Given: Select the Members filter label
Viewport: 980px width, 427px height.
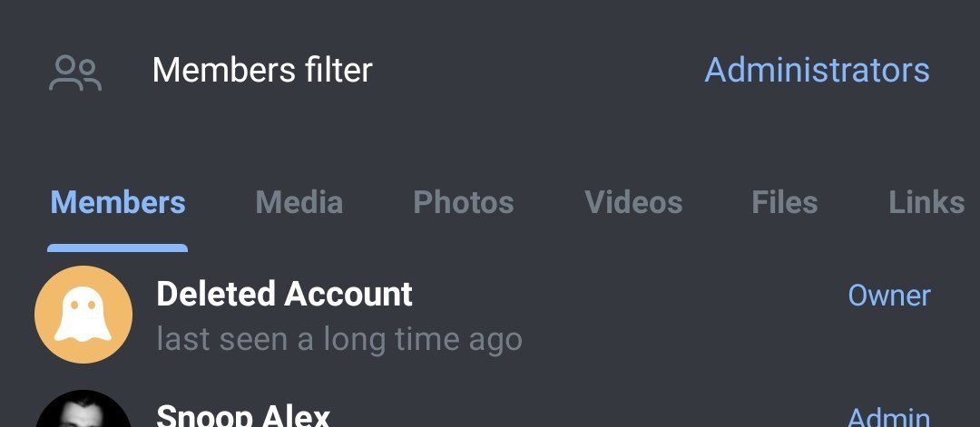Looking at the screenshot, I should tap(262, 70).
